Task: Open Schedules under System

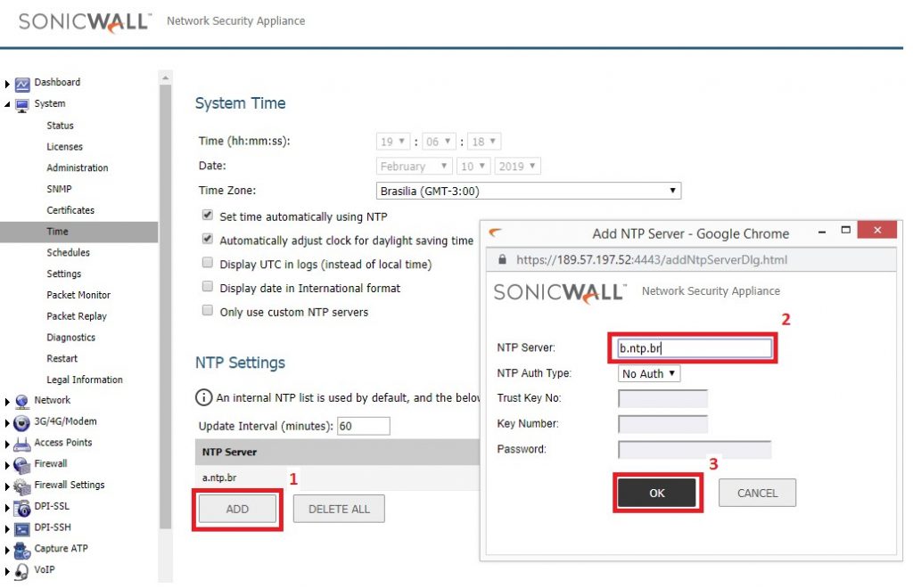Action: [x=68, y=253]
